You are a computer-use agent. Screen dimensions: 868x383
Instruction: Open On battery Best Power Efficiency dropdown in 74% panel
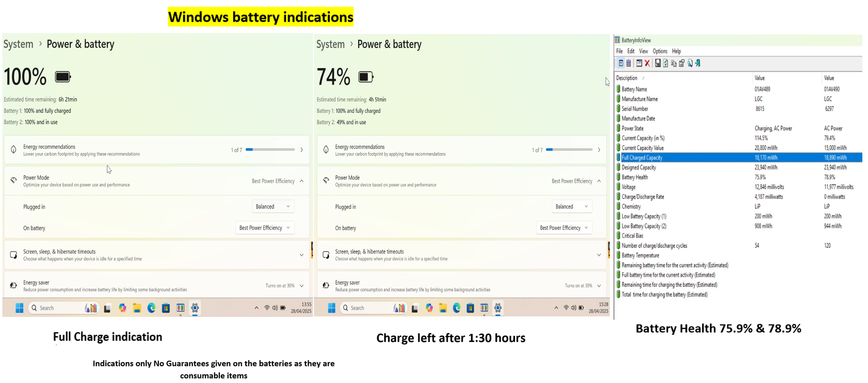pos(564,228)
